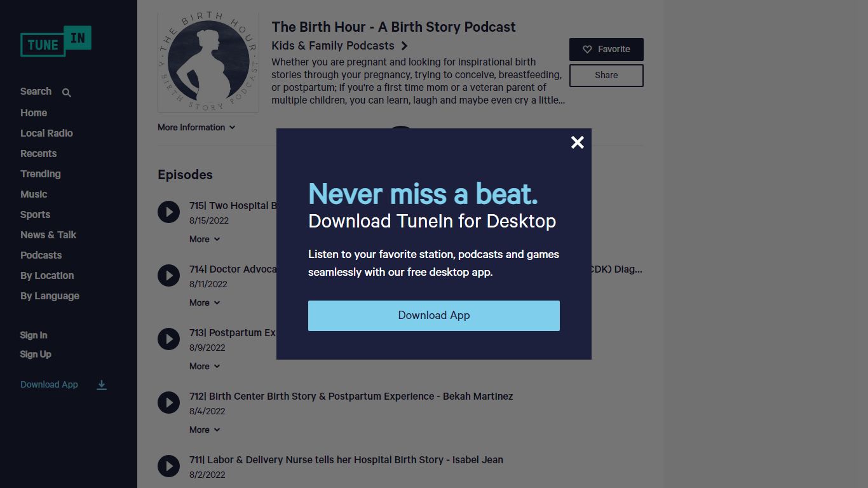Click the search magnifier icon
The height and width of the screenshot is (488, 868).
click(67, 93)
